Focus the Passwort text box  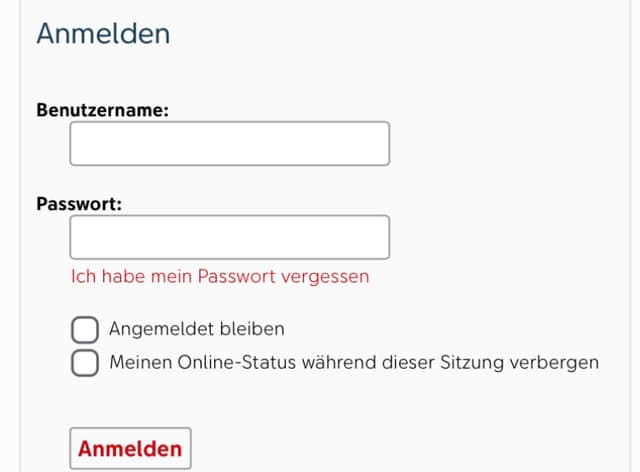[229, 238]
